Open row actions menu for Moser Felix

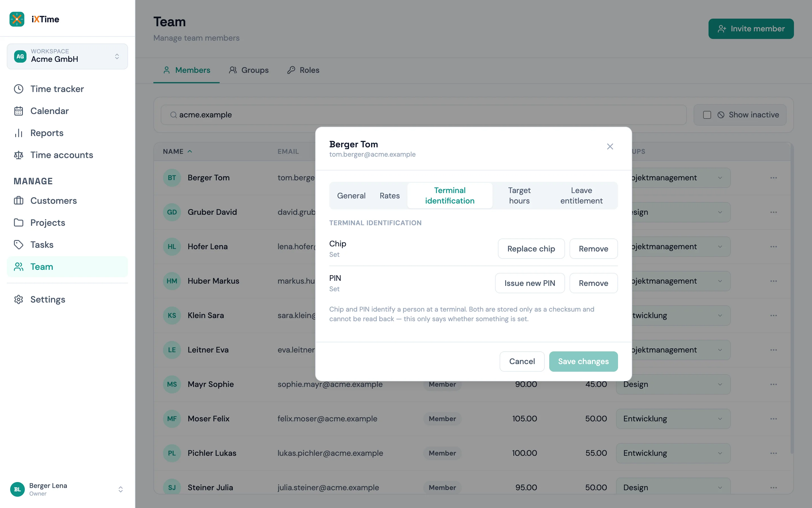click(x=773, y=419)
